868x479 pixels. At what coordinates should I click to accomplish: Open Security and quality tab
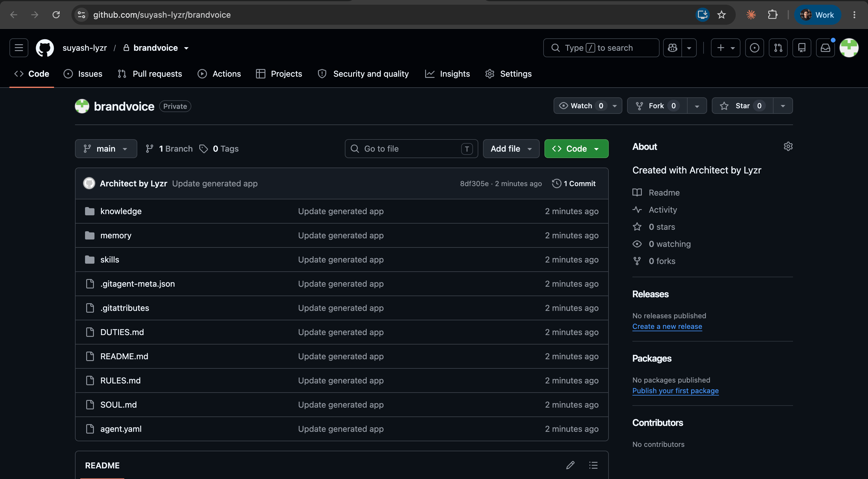point(363,74)
